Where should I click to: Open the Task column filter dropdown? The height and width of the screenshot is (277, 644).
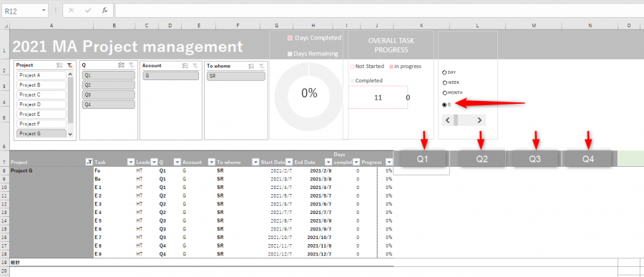click(x=131, y=162)
